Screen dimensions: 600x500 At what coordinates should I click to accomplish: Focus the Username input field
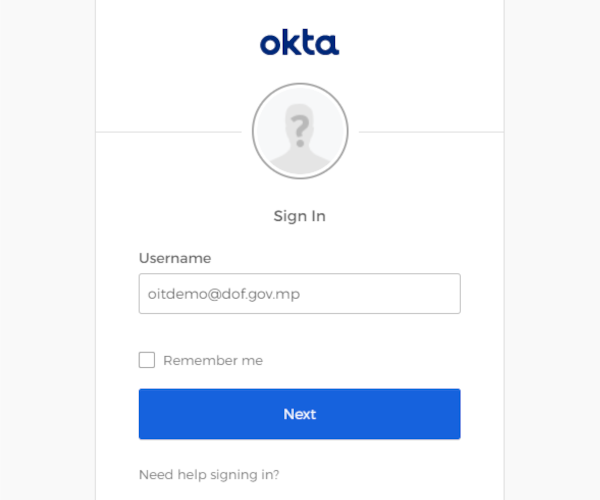pos(300,293)
